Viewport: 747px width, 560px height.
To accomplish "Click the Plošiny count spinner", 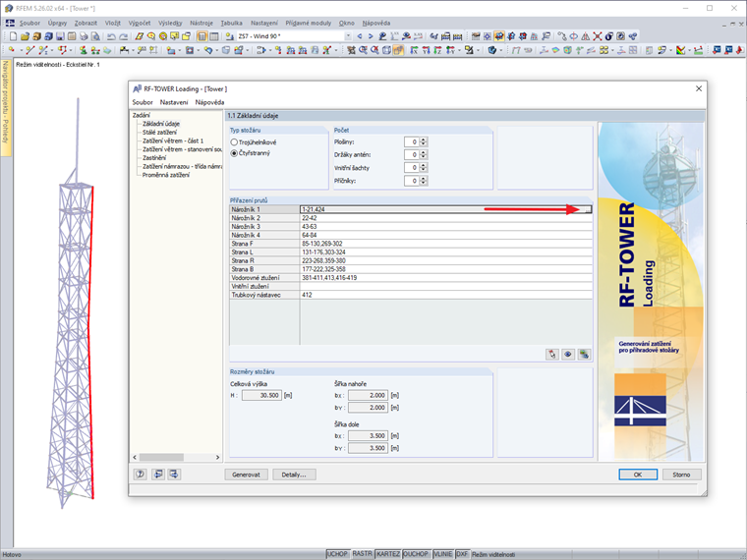I will tap(424, 141).
